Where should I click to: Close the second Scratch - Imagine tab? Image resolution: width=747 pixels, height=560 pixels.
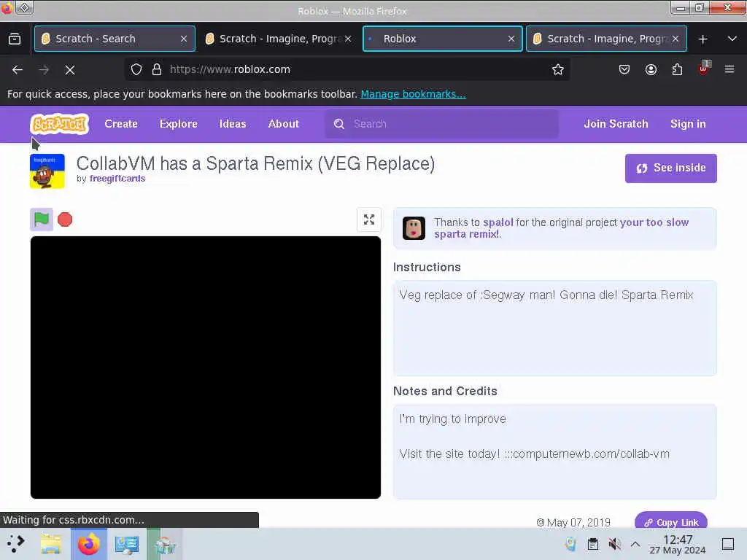pos(348,39)
